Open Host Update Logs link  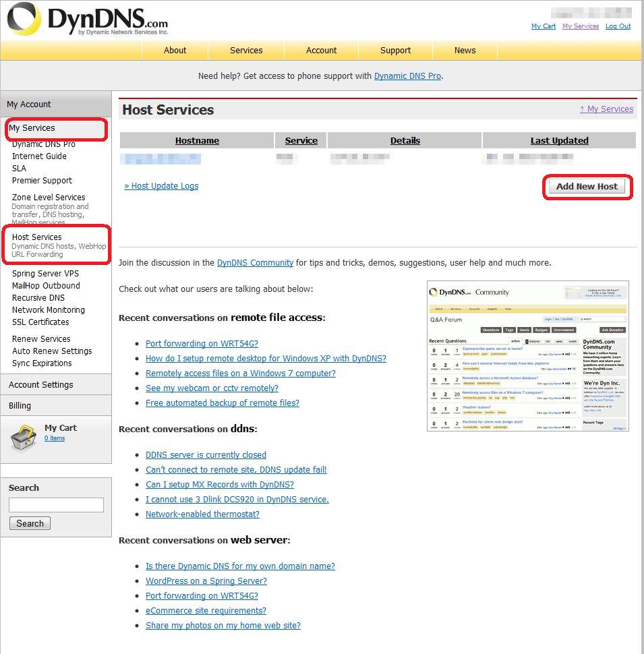[161, 186]
